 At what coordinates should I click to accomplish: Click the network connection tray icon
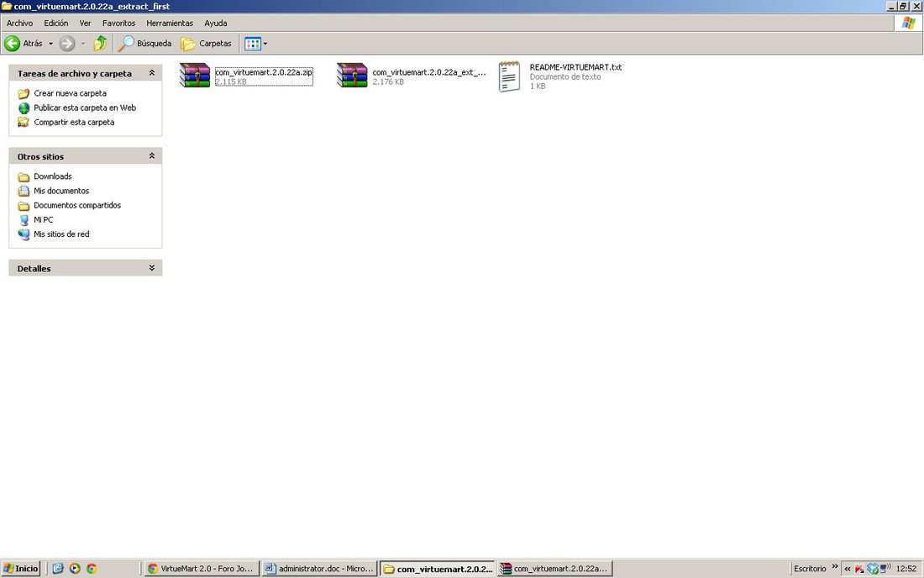pos(885,569)
